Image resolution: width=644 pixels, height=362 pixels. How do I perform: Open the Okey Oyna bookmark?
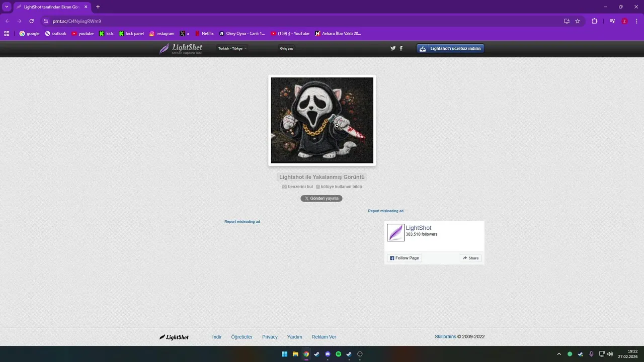tap(242, 34)
